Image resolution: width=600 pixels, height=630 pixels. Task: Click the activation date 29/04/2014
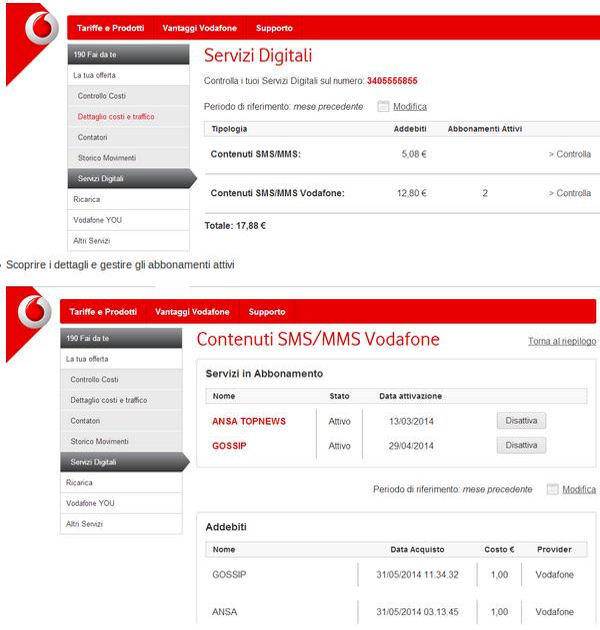411,446
